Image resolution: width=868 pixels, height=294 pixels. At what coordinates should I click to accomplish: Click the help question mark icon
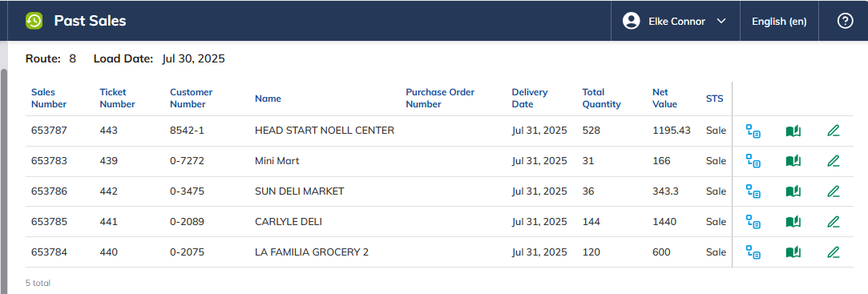point(845,21)
